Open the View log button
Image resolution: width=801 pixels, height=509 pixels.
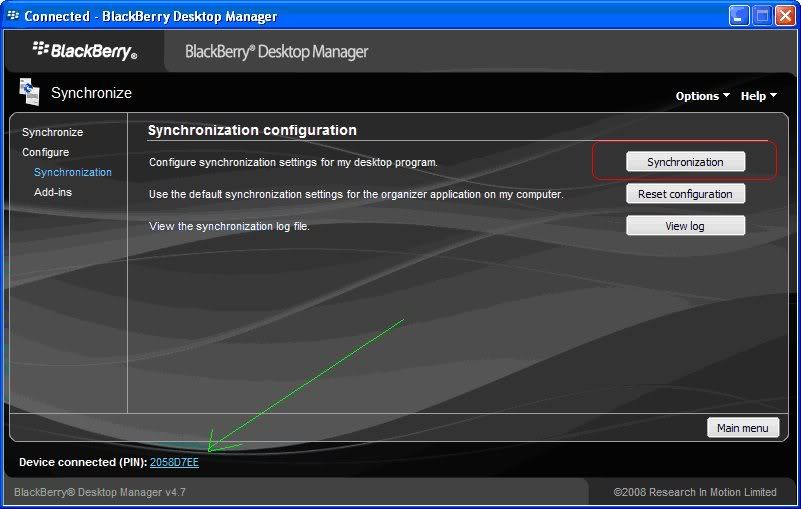(685, 226)
